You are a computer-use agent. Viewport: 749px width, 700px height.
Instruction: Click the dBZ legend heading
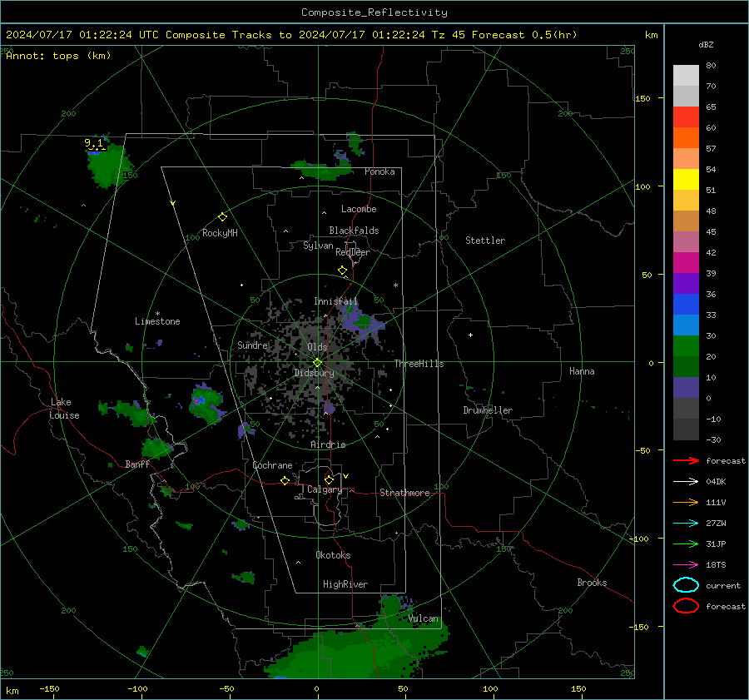click(706, 45)
